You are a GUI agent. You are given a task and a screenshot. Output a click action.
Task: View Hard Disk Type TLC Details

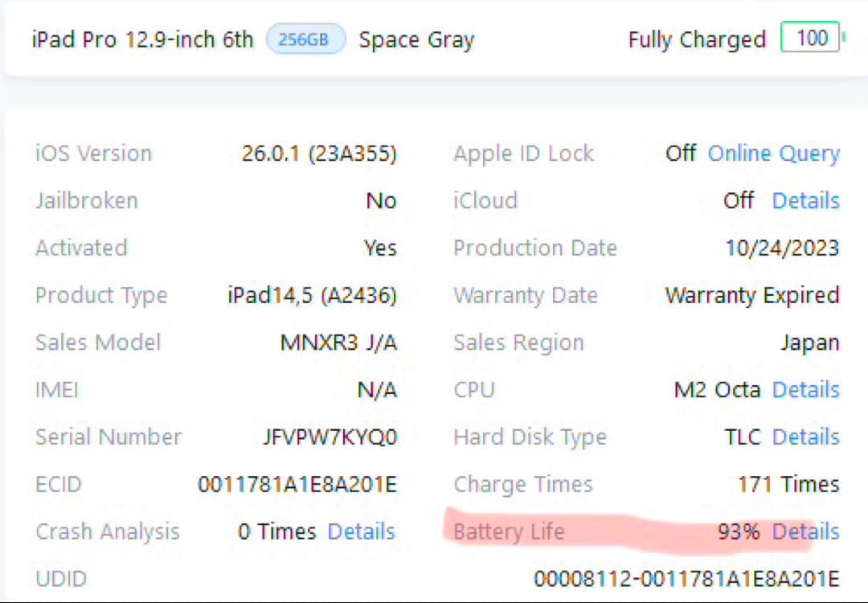805,437
